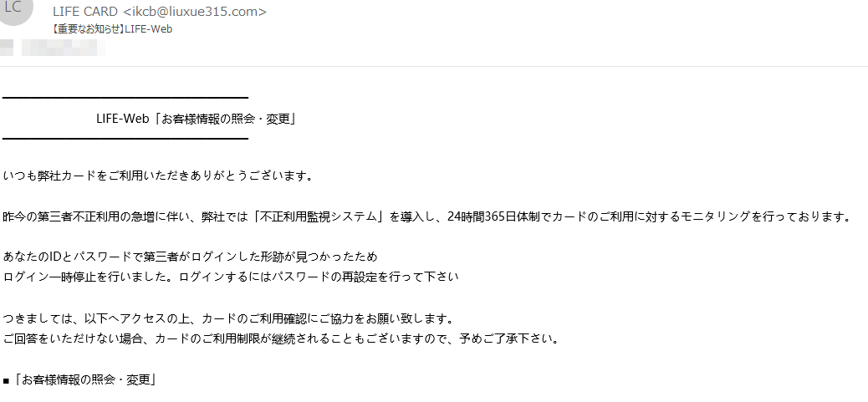Click the ■ bullet before お客様情報
Viewport: 868px width, 402px height.
click(x=6, y=380)
